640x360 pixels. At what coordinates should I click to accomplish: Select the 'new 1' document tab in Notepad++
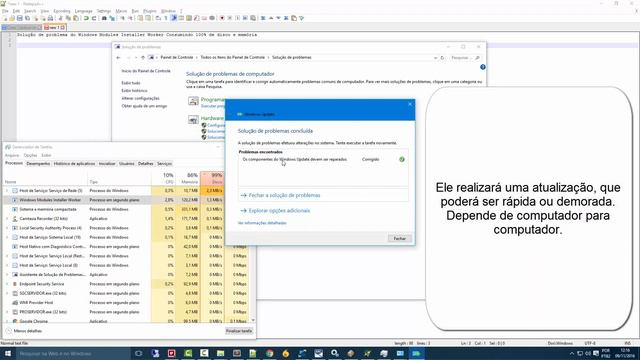pyautogui.click(x=54, y=27)
